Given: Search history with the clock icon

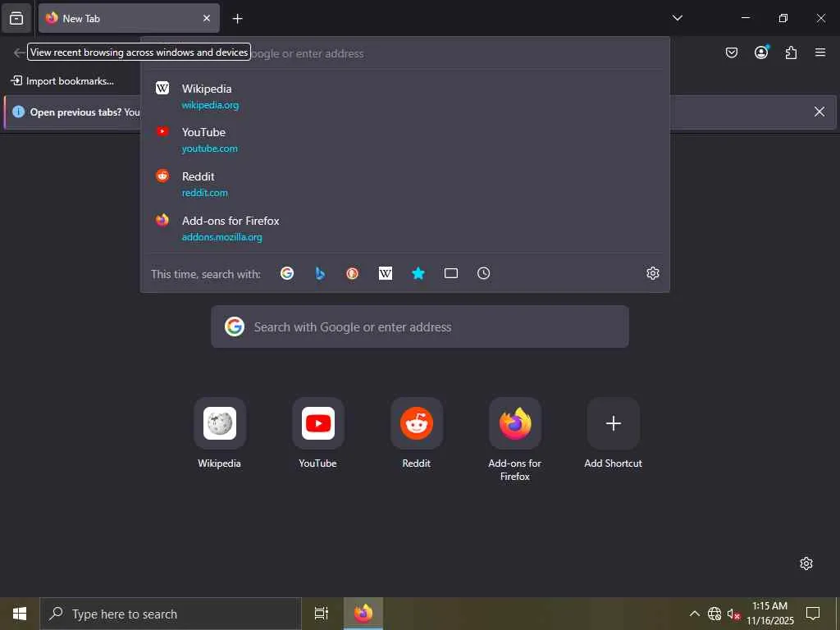Looking at the screenshot, I should coord(483,274).
